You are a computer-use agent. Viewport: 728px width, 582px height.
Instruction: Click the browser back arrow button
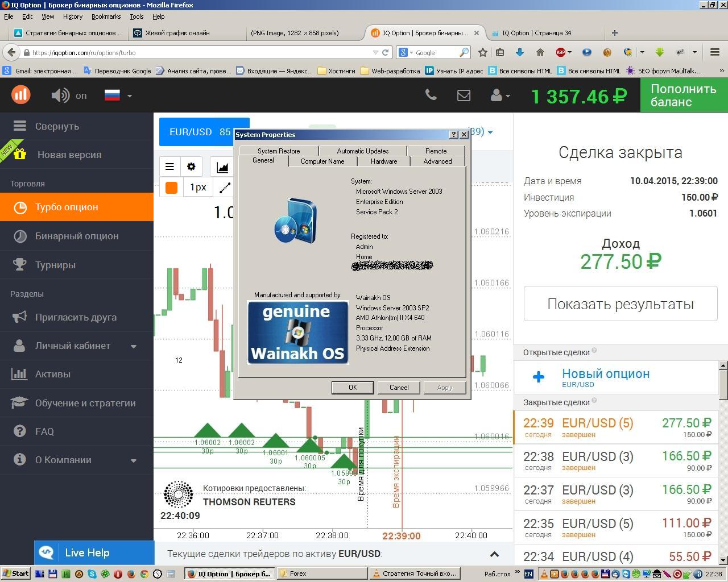pos(11,52)
